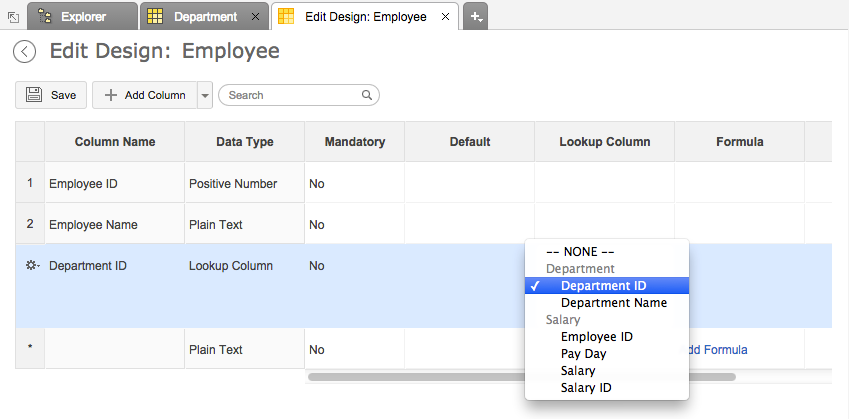This screenshot has width=849, height=419.
Task: Click the gear icon on Department ID row
Action: [x=31, y=266]
